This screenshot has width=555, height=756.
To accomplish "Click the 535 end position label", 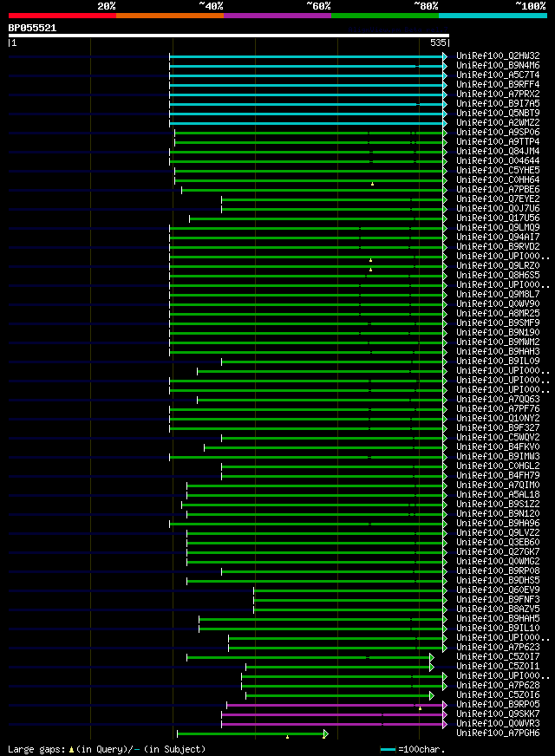I will pos(438,42).
